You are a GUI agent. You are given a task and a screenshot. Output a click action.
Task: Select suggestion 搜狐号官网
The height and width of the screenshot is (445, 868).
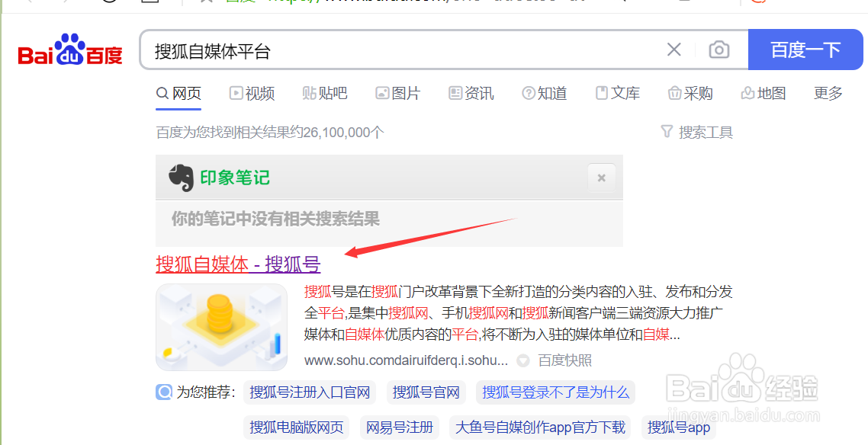pos(426,392)
